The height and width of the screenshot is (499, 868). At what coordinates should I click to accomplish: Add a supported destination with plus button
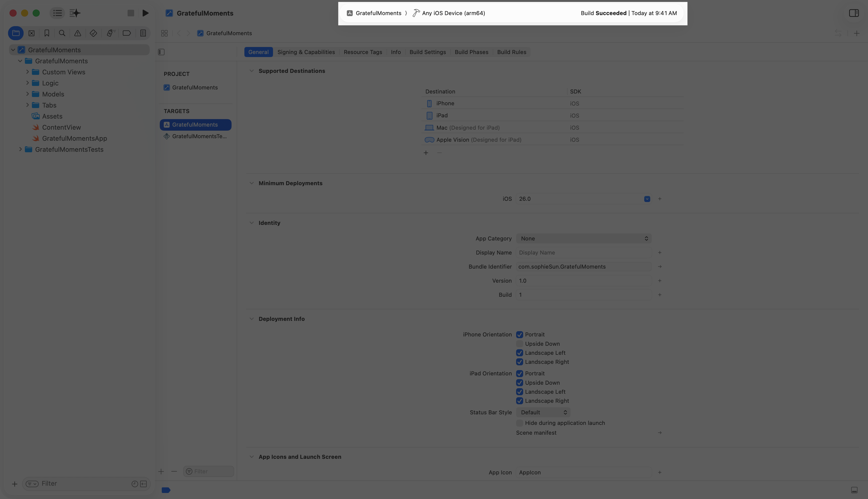[x=426, y=153]
